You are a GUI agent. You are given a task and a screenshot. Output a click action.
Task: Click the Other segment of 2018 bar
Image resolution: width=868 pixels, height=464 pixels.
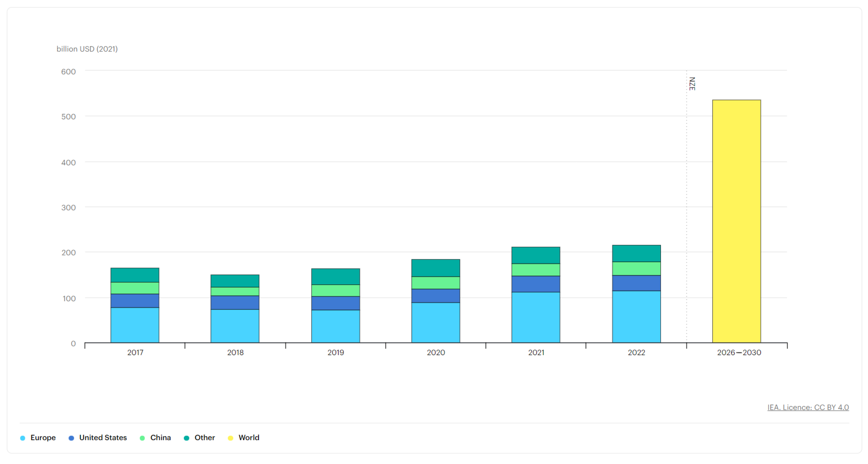235,281
